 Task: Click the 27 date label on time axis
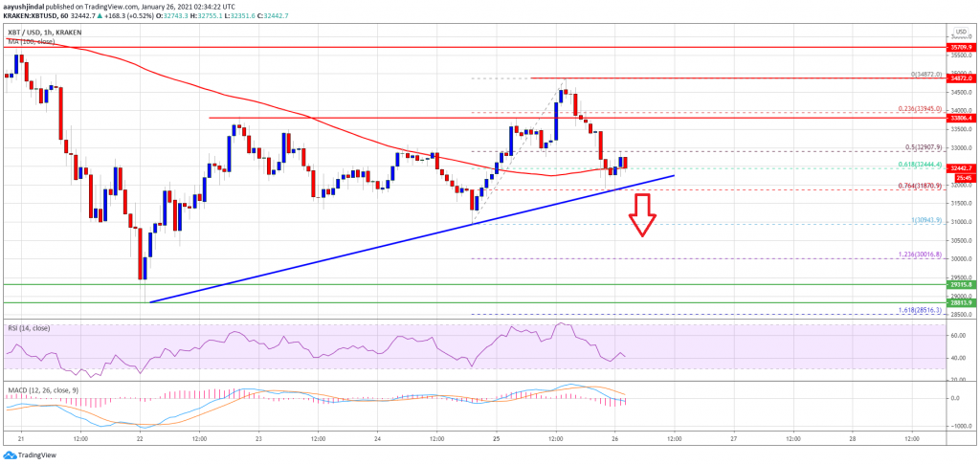734,437
